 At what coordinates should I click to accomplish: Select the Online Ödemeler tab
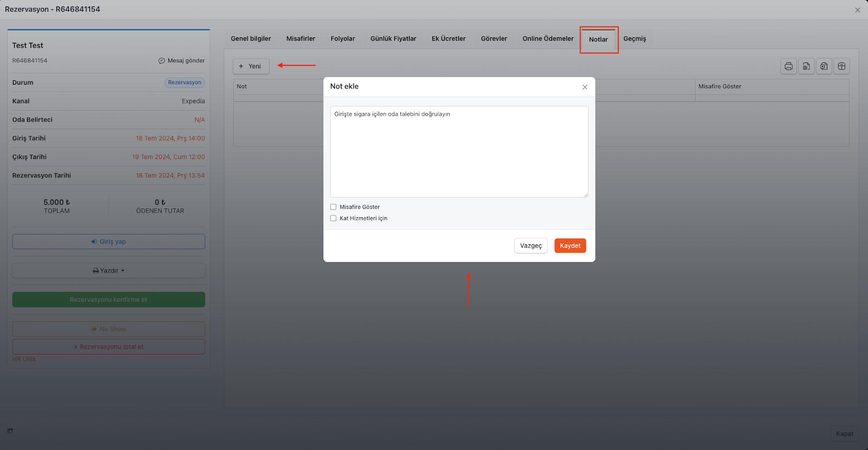click(x=547, y=39)
